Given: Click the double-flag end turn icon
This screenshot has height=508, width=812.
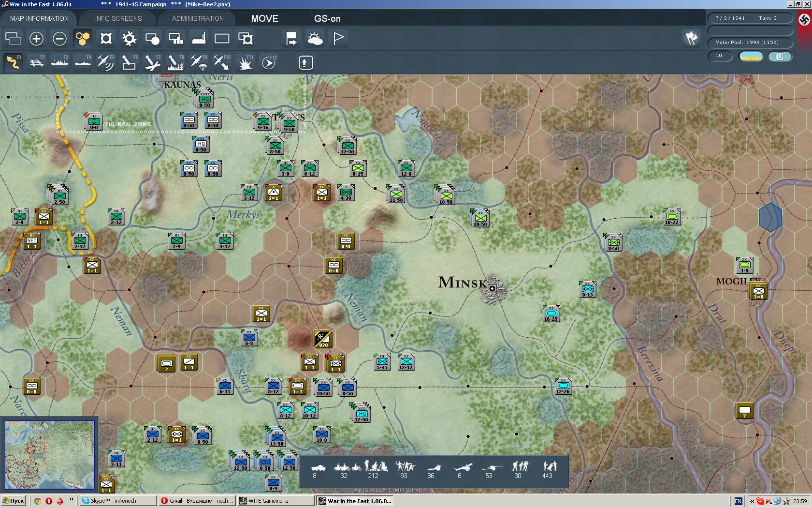Looking at the screenshot, I should click(x=692, y=38).
